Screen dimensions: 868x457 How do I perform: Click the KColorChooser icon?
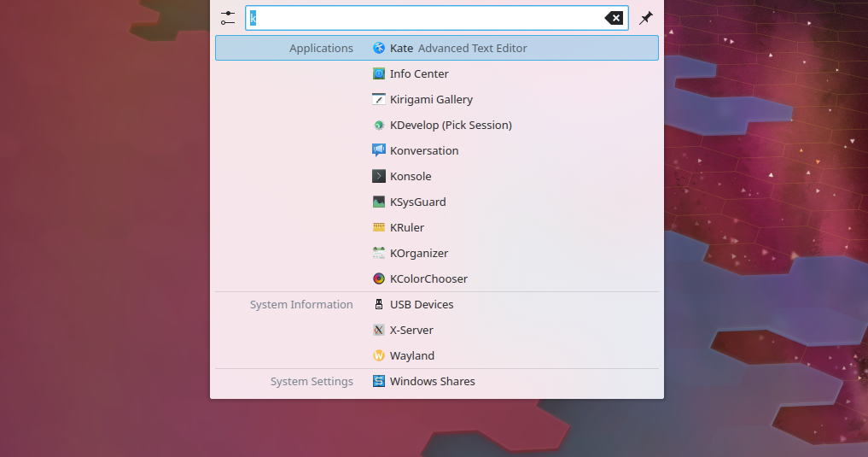coord(379,278)
